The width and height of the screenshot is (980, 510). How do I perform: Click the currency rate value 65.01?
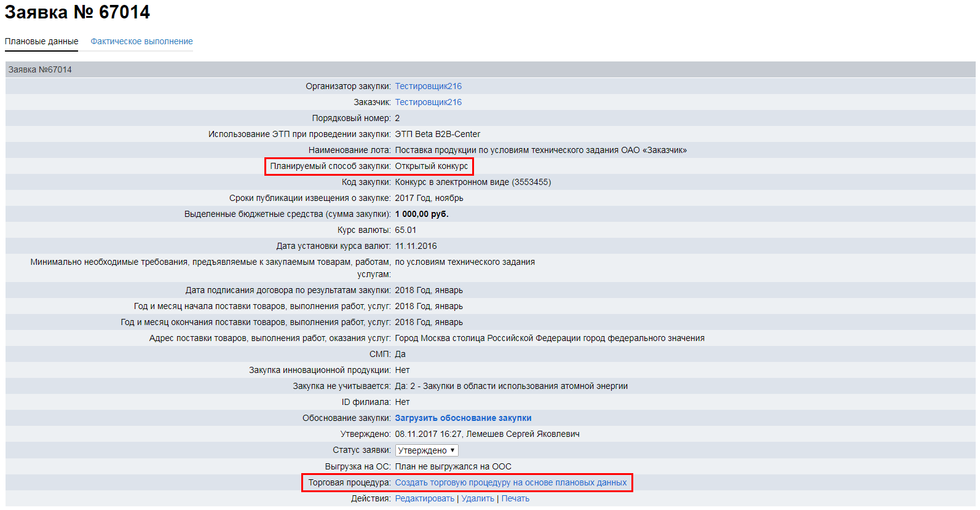(405, 230)
